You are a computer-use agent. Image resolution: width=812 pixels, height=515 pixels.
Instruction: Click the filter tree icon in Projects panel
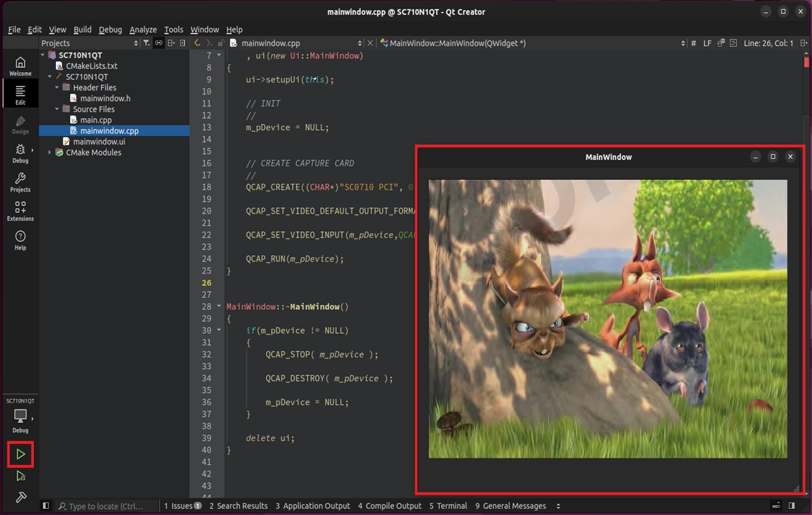coord(147,43)
